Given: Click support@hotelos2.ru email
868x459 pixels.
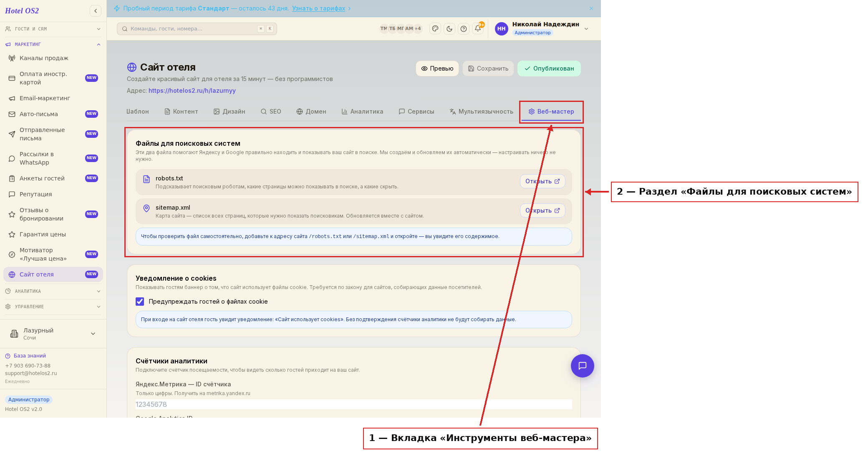Looking at the screenshot, I should pyautogui.click(x=31, y=373).
